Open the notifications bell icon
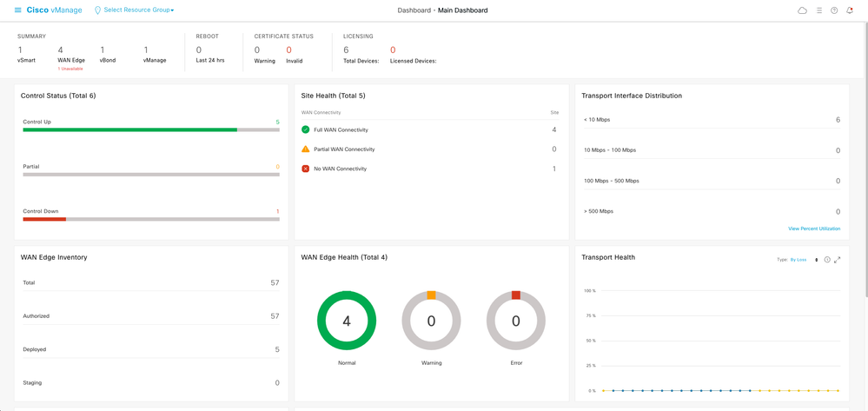Viewport: 868px width, 411px height. click(850, 10)
